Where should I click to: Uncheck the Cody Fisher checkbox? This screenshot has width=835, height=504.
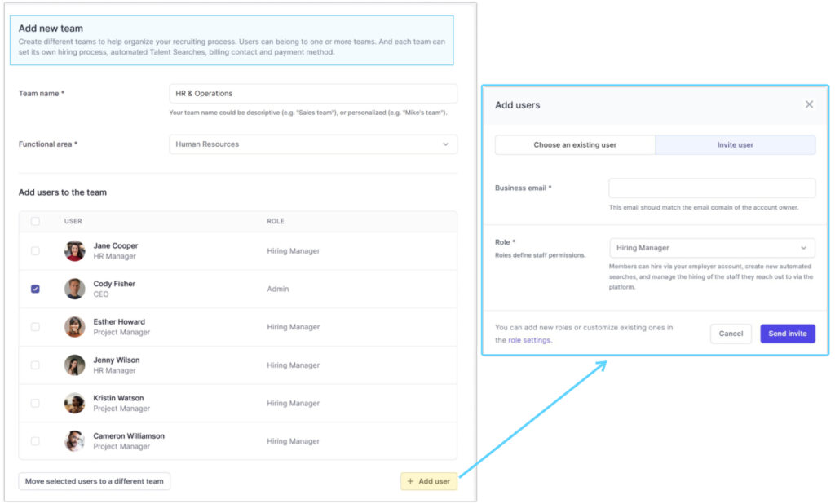tap(35, 289)
